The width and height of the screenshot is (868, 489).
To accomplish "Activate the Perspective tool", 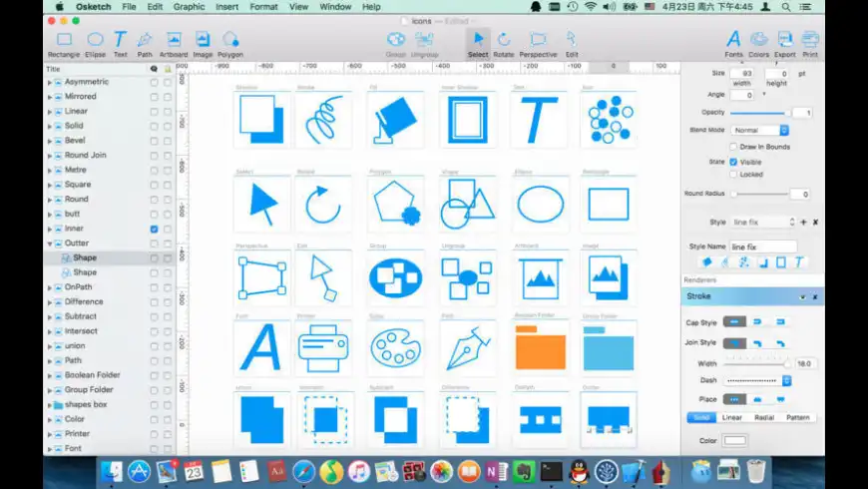I will (538, 41).
